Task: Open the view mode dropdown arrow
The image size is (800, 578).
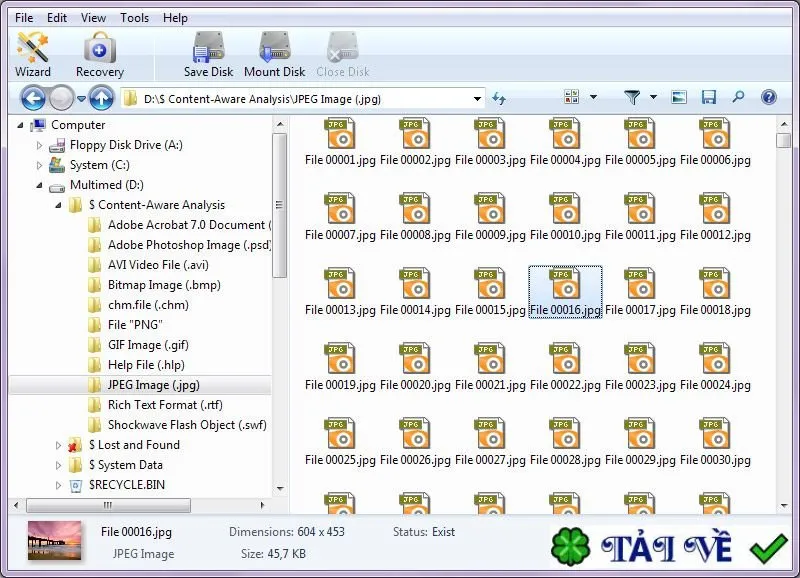Action: (x=593, y=96)
